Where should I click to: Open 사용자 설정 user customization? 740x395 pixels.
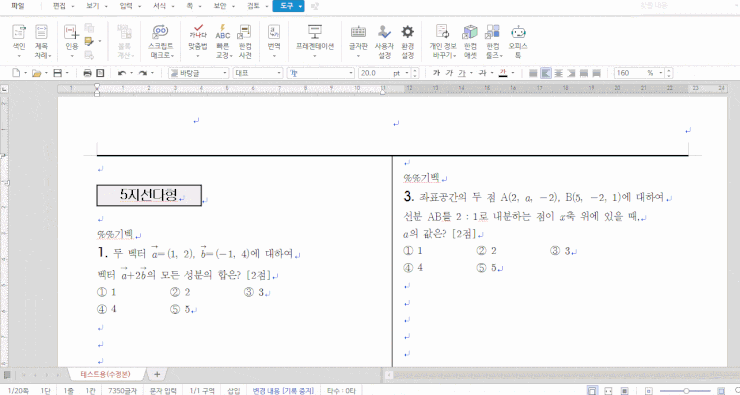pyautogui.click(x=384, y=42)
